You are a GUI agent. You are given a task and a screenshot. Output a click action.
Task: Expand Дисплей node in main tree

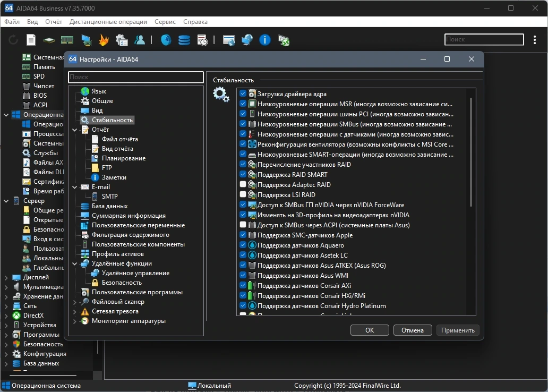[6, 278]
